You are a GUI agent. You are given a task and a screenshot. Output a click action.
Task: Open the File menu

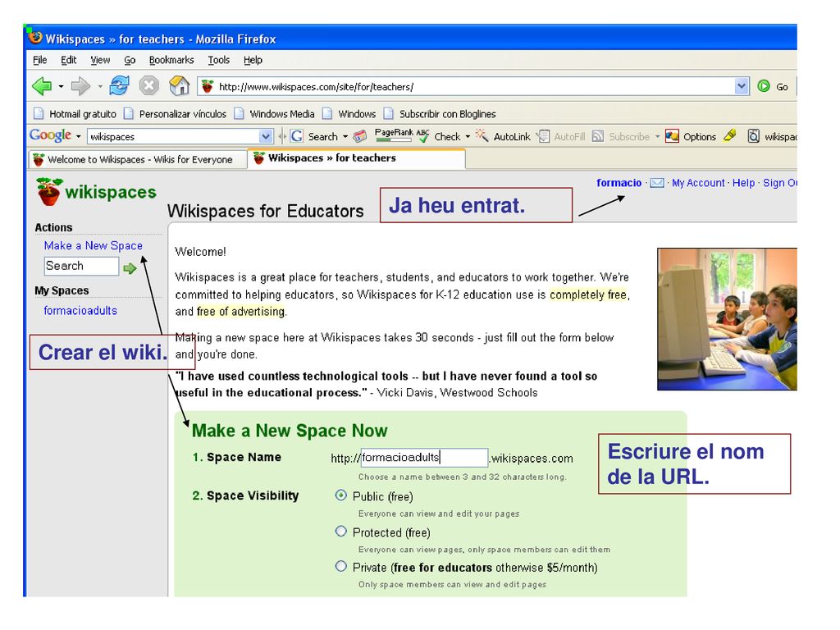point(39,60)
